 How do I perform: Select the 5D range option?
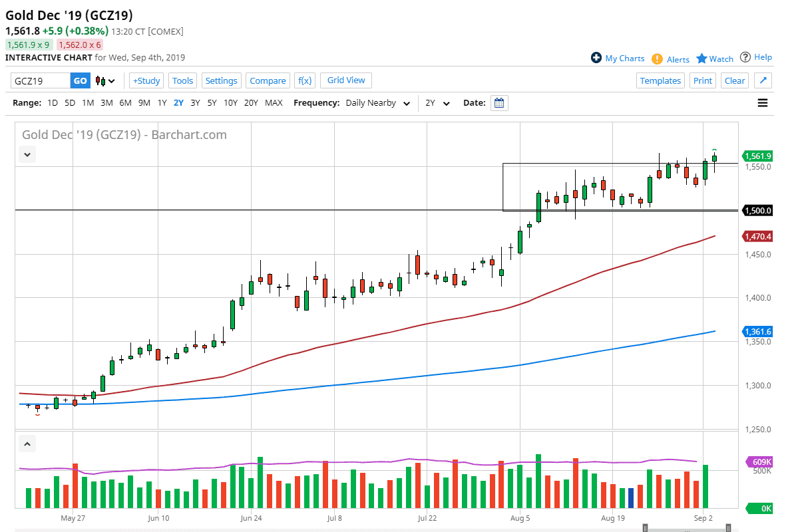coord(70,103)
